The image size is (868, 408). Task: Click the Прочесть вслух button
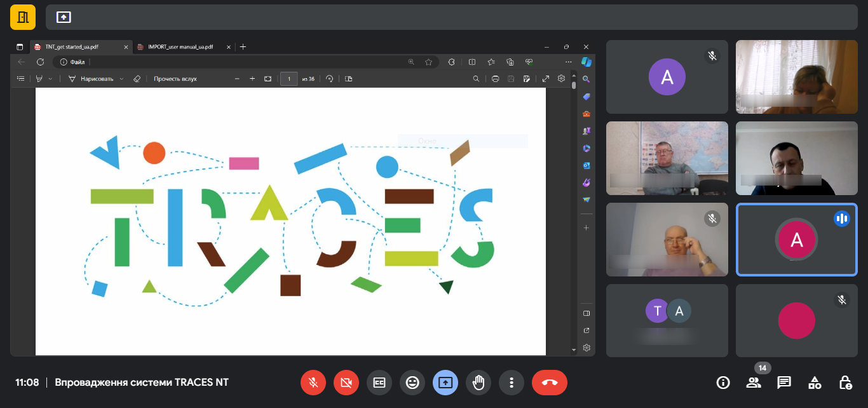coord(175,79)
